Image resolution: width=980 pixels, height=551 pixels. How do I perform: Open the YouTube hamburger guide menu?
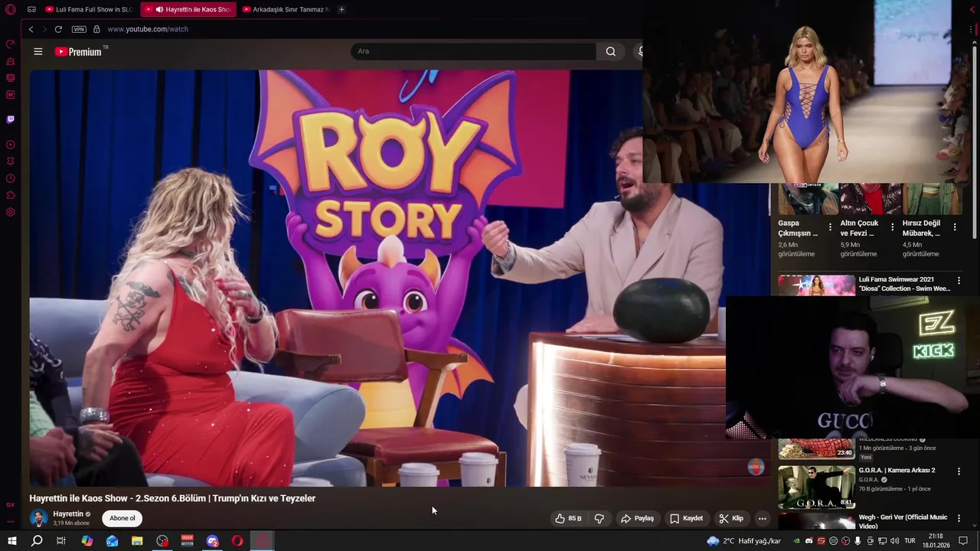[38, 51]
